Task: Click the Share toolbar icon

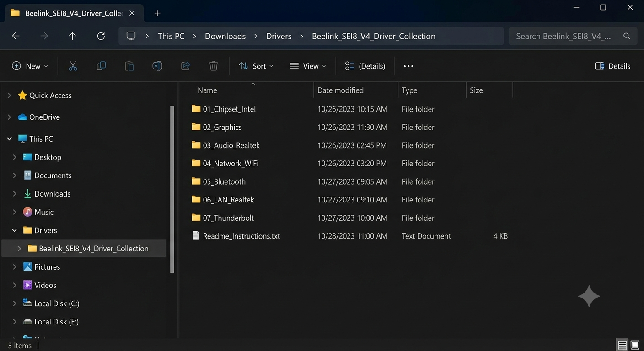Action: click(x=185, y=66)
